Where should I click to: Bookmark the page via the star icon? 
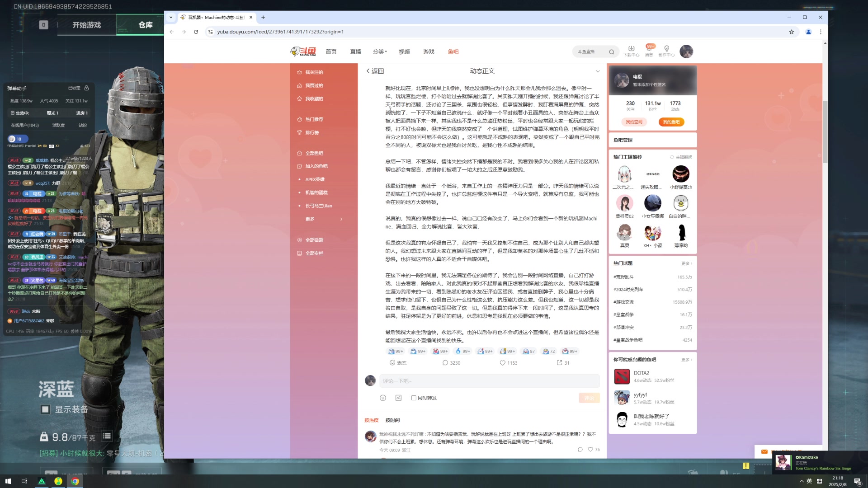tap(792, 32)
